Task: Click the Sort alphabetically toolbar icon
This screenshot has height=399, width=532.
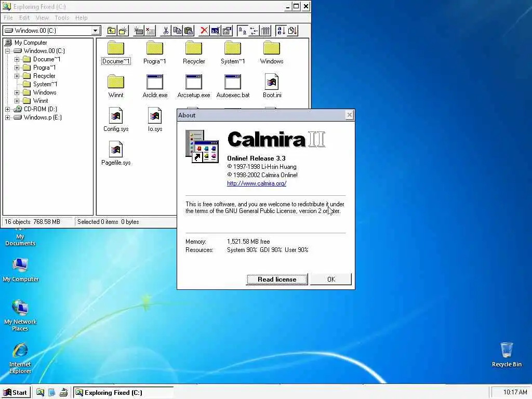Action: 281,31
